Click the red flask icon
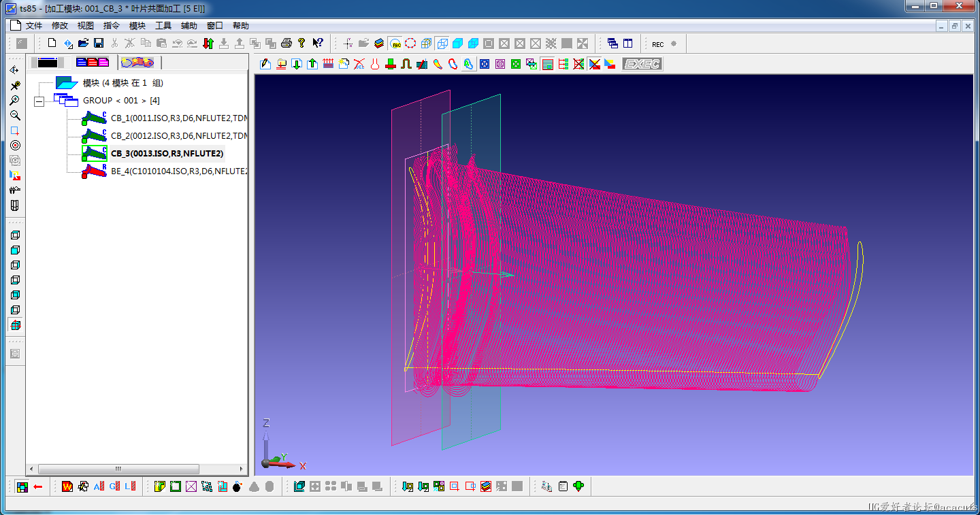This screenshot has height=515, width=980. click(x=375, y=64)
